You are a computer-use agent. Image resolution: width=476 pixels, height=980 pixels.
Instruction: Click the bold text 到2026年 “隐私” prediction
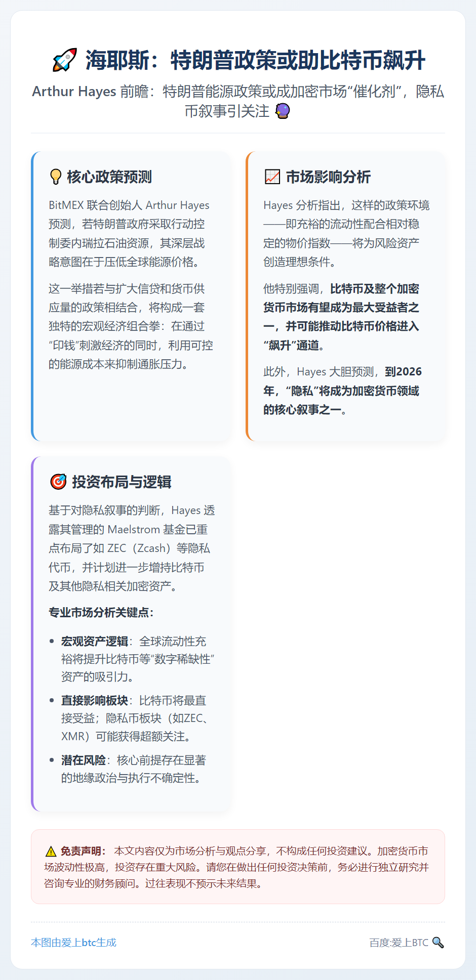342,391
